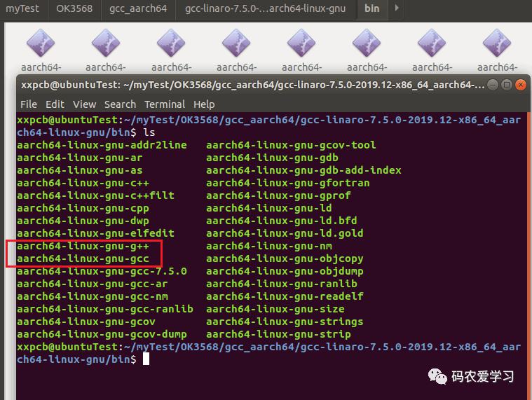Open Terminal File menu
The height and width of the screenshot is (400, 532).
29,104
